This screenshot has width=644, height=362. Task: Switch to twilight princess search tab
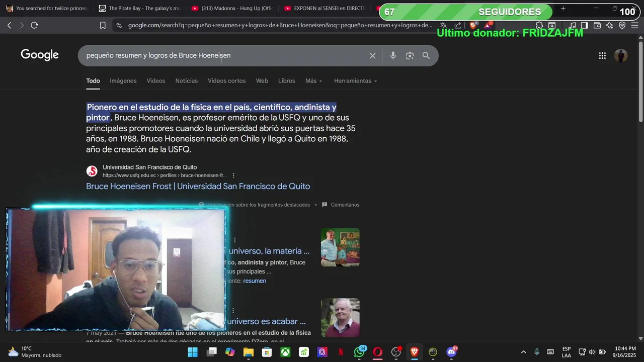pos(47,9)
